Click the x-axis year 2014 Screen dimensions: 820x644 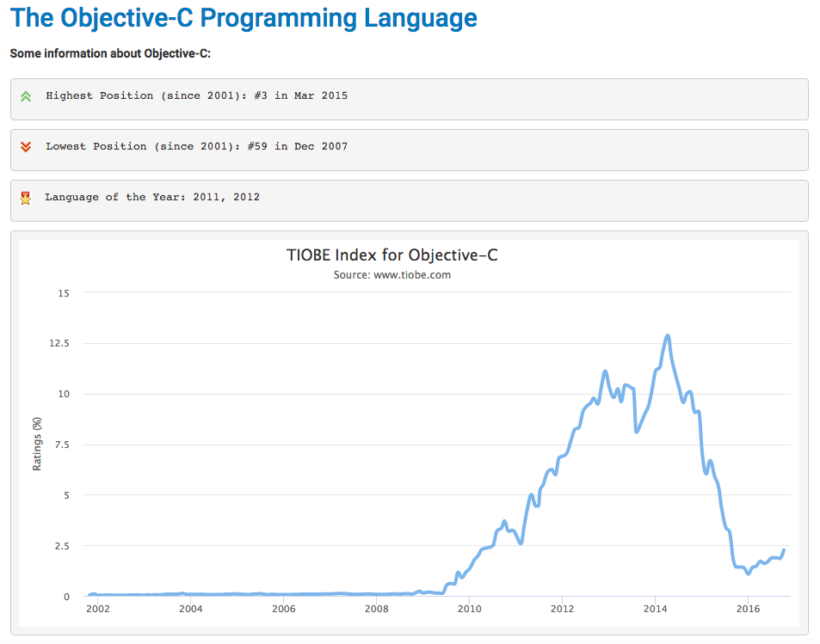[656, 609]
